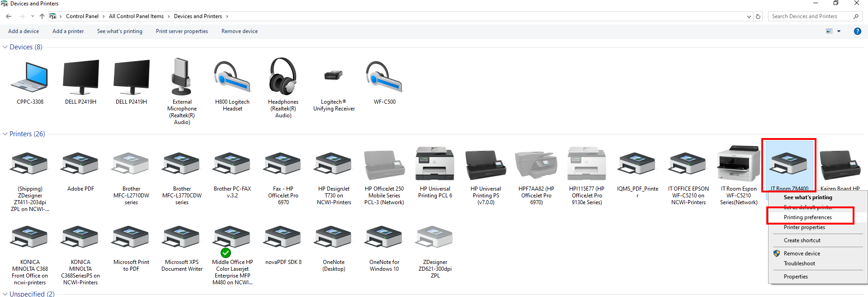Screen dimensions: 868x297
Task: Select HP OfficeJet 250 Mobile Series printer
Action: [384, 165]
